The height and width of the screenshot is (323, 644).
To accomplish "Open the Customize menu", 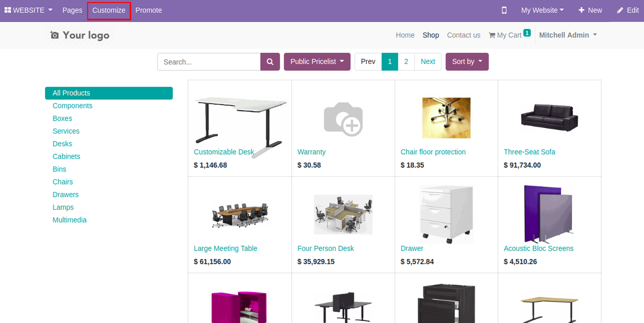I will [109, 10].
